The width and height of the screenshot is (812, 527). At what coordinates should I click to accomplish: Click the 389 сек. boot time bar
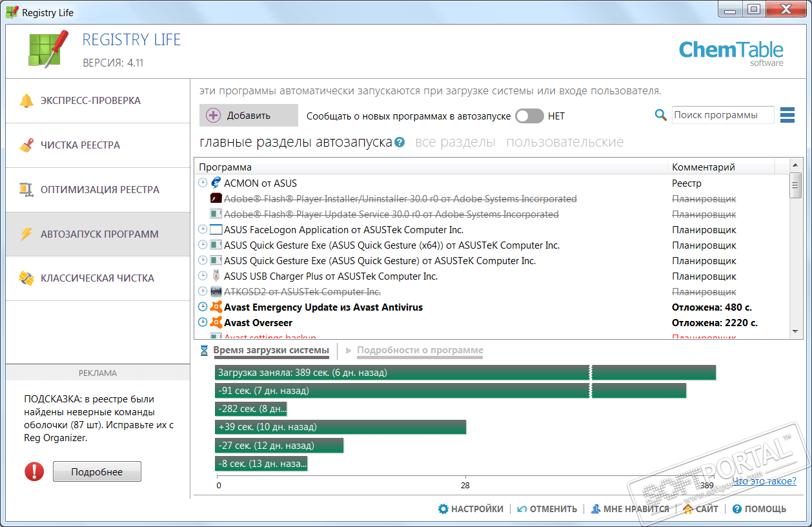(465, 373)
